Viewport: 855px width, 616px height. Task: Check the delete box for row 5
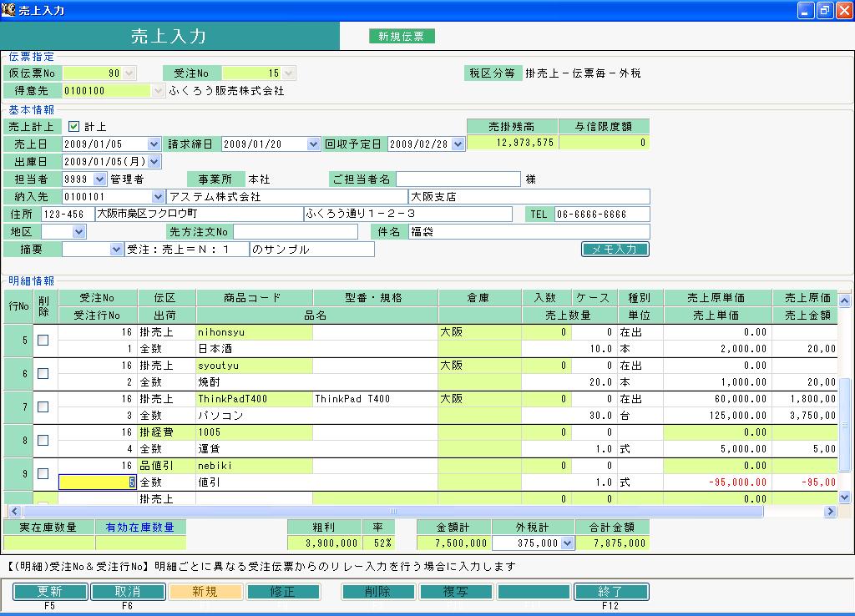pyautogui.click(x=43, y=341)
